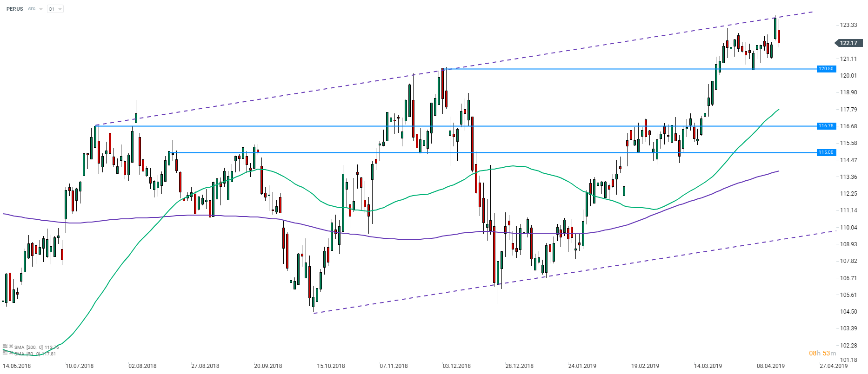868x374 pixels.
Task: Click the 110.04 price axis value
Action: pos(848,228)
